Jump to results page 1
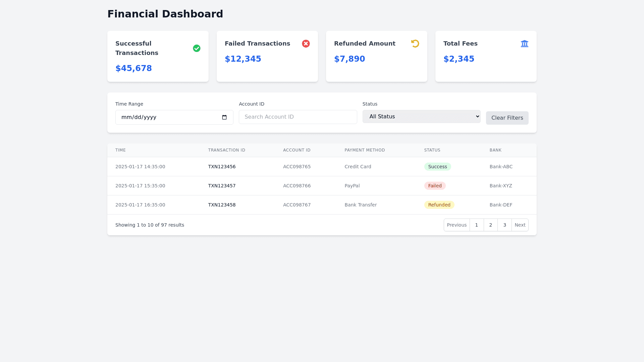This screenshot has height=362, width=644. point(476,225)
